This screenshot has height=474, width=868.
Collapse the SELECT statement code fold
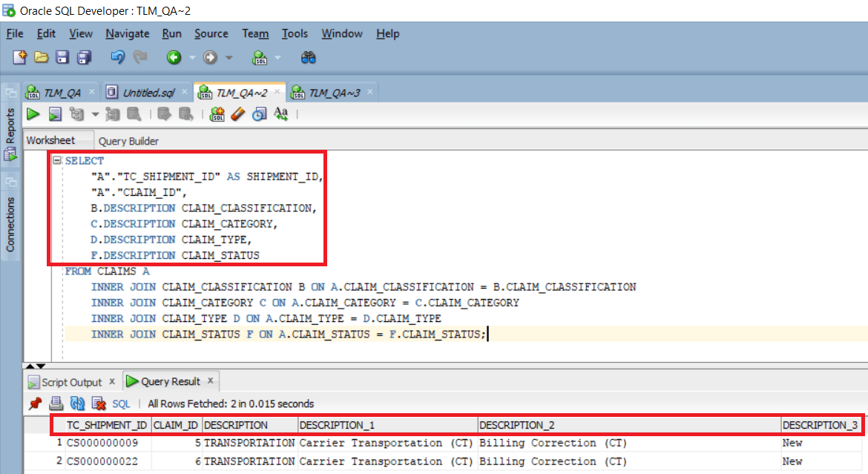tap(57, 160)
